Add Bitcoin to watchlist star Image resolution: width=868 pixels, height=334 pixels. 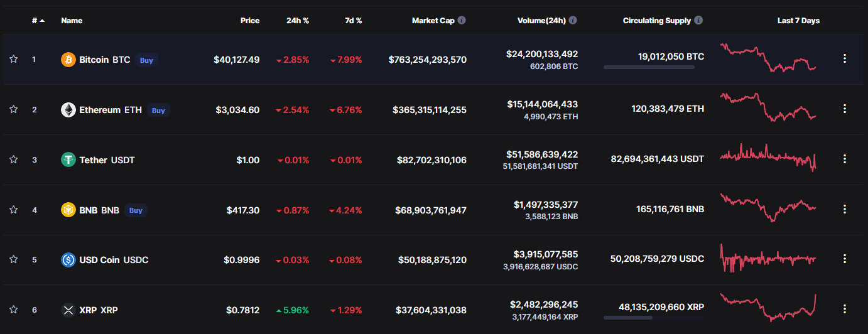(13, 59)
